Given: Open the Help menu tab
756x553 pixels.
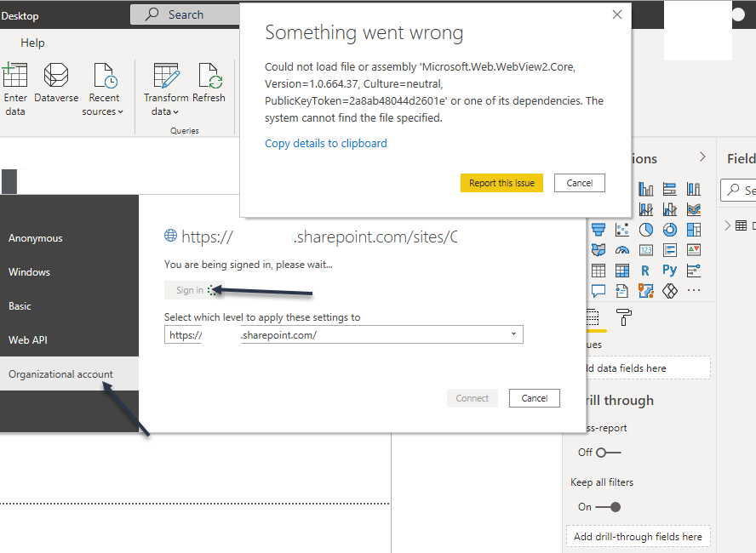Looking at the screenshot, I should point(32,43).
